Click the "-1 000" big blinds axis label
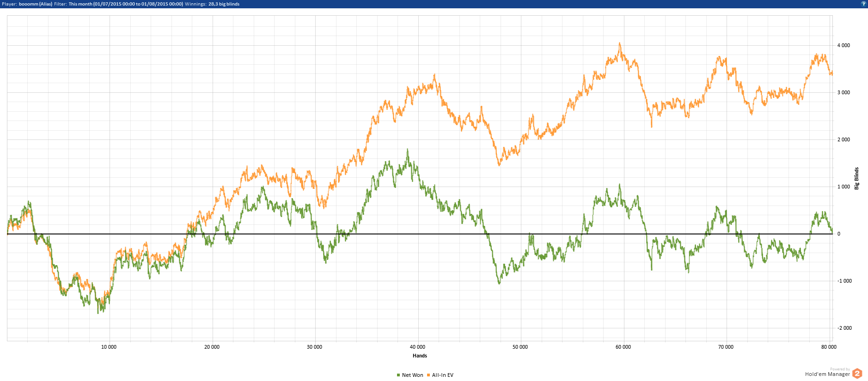The image size is (868, 381). point(844,281)
